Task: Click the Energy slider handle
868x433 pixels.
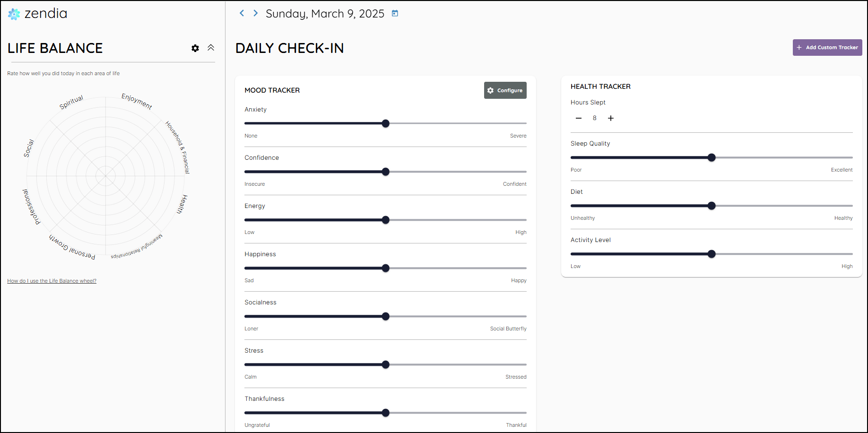Action: click(386, 220)
